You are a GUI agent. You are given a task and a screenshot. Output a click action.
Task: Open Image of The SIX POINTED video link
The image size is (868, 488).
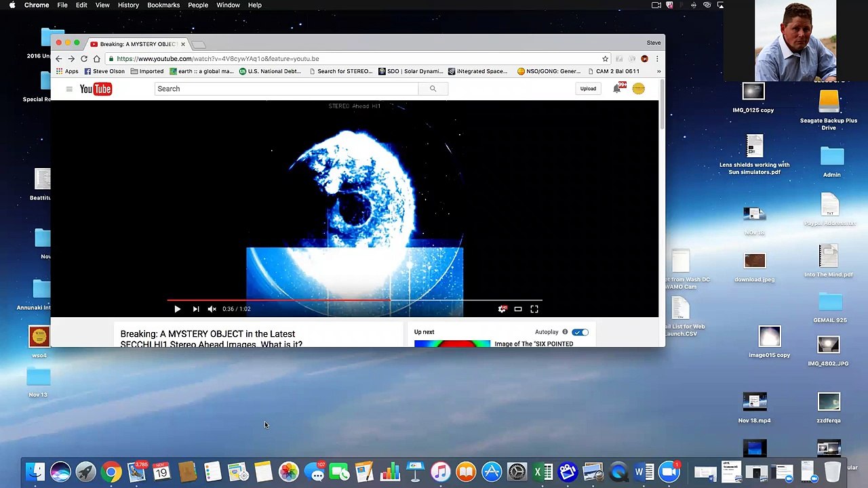pos(534,344)
